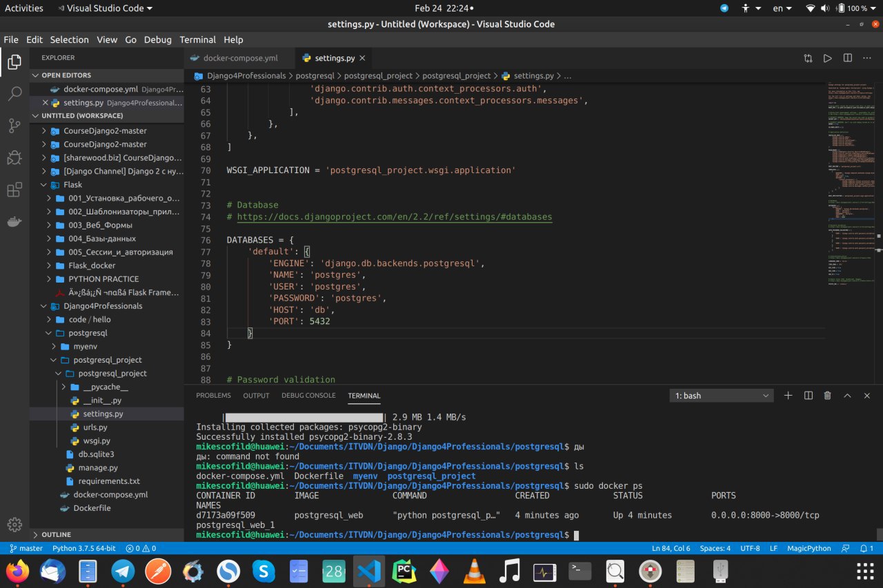Viewport: 883px width, 588px height.
Task: Close settings.py in Open Editors list
Action: tap(46, 103)
